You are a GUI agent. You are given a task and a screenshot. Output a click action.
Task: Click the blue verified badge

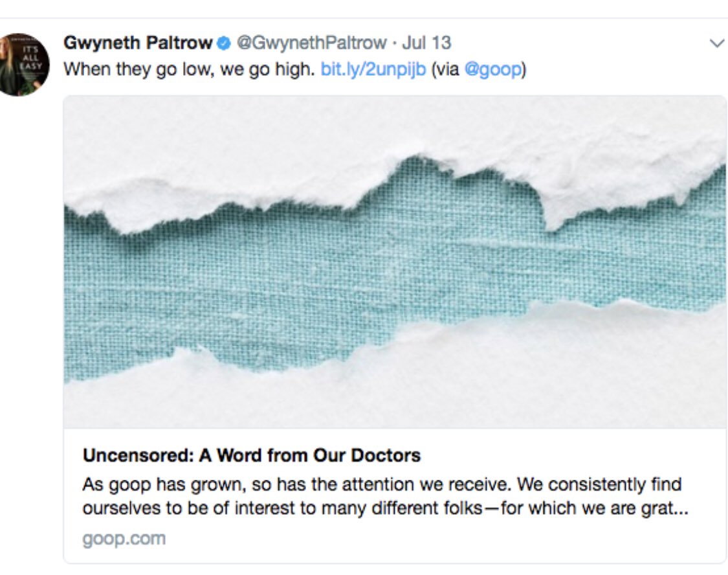(224, 43)
